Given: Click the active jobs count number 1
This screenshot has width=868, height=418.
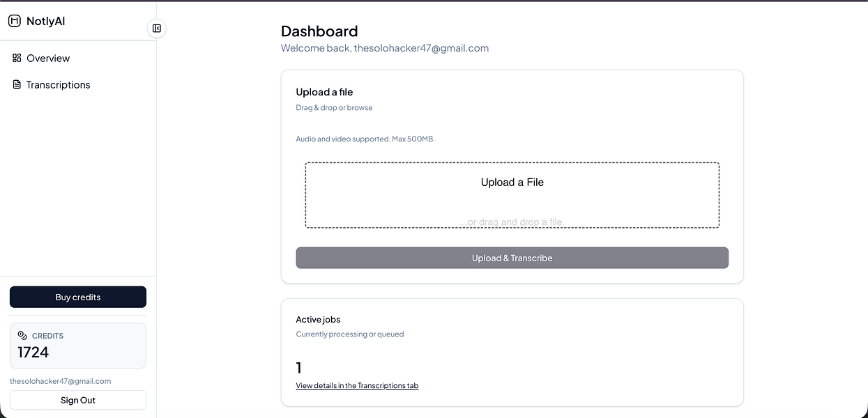Looking at the screenshot, I should [x=299, y=368].
